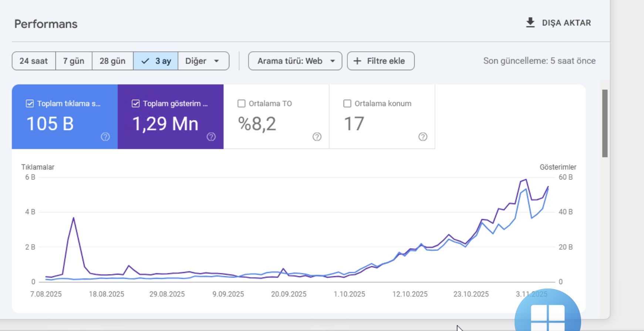Click the DIŞA AKTAR export button
The width and height of the screenshot is (644, 331).
[x=559, y=23]
